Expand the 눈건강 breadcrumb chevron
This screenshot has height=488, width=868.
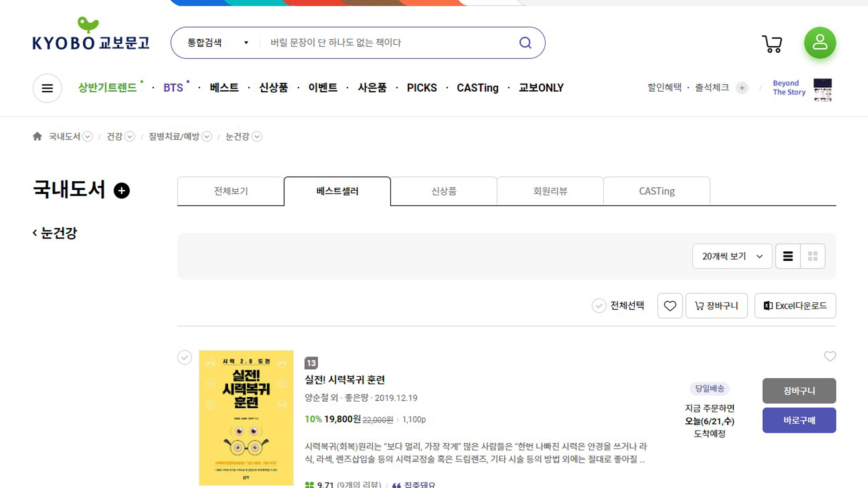[x=257, y=136]
